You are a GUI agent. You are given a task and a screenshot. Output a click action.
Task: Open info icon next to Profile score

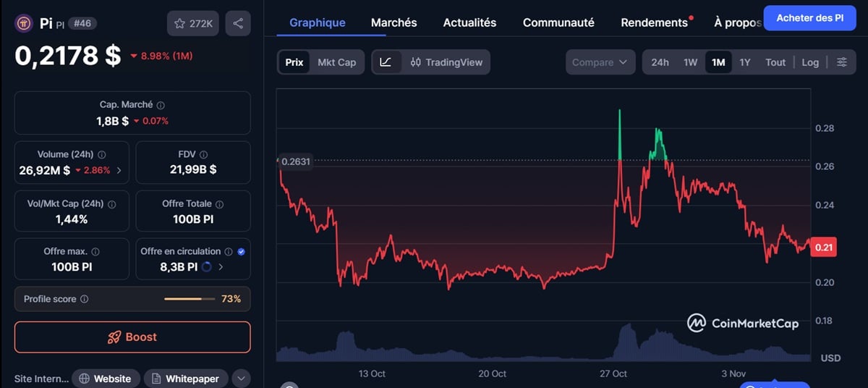(x=84, y=299)
